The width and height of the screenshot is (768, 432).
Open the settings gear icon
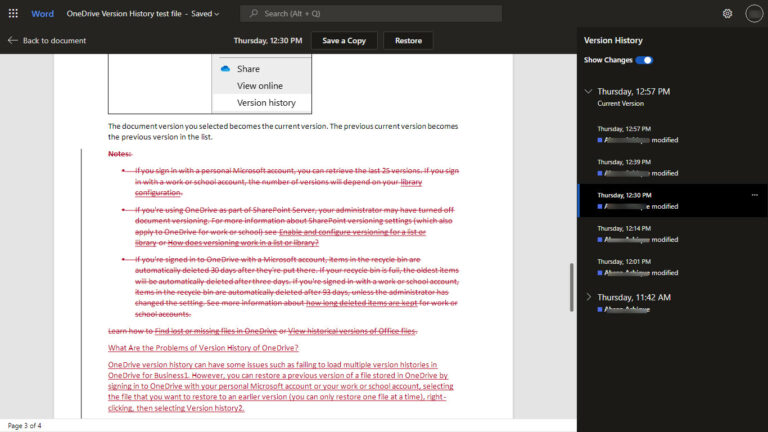[727, 14]
